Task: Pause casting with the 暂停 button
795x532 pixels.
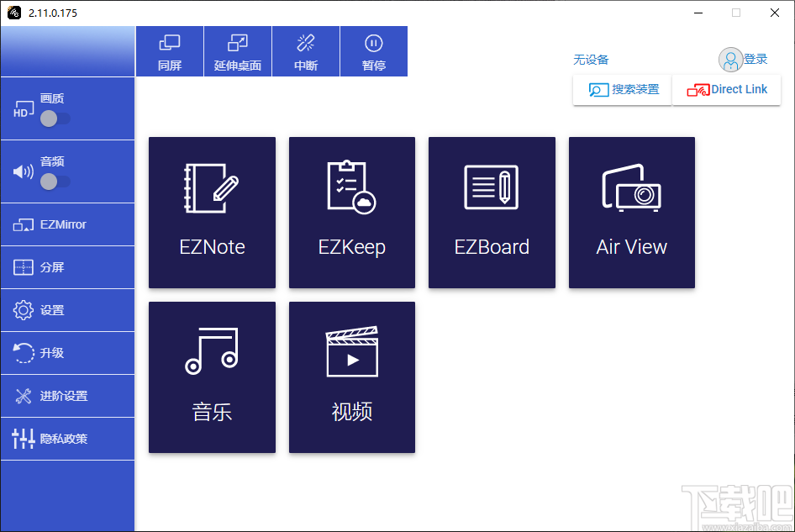Action: pyautogui.click(x=373, y=51)
